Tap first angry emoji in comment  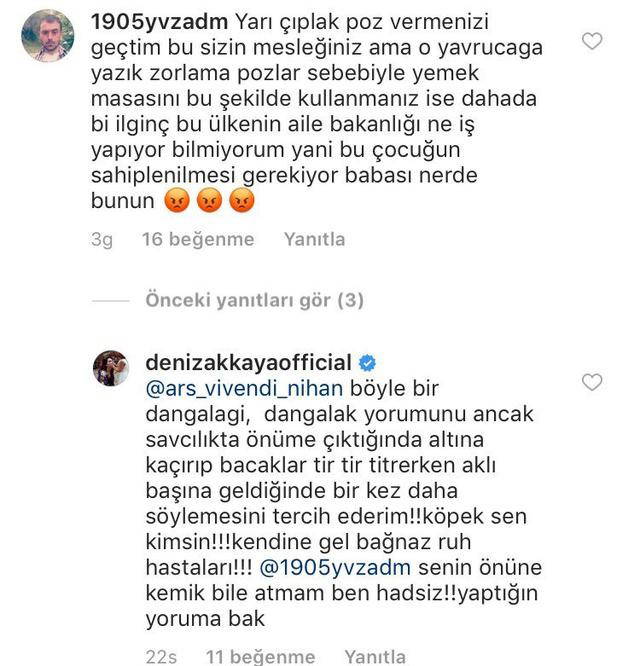177,200
